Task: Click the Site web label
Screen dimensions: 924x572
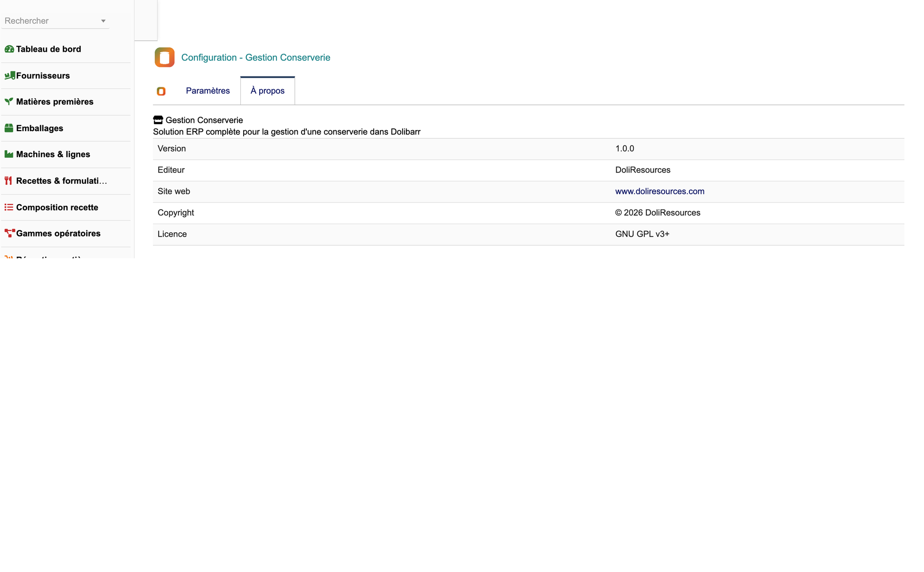Action: tap(174, 191)
